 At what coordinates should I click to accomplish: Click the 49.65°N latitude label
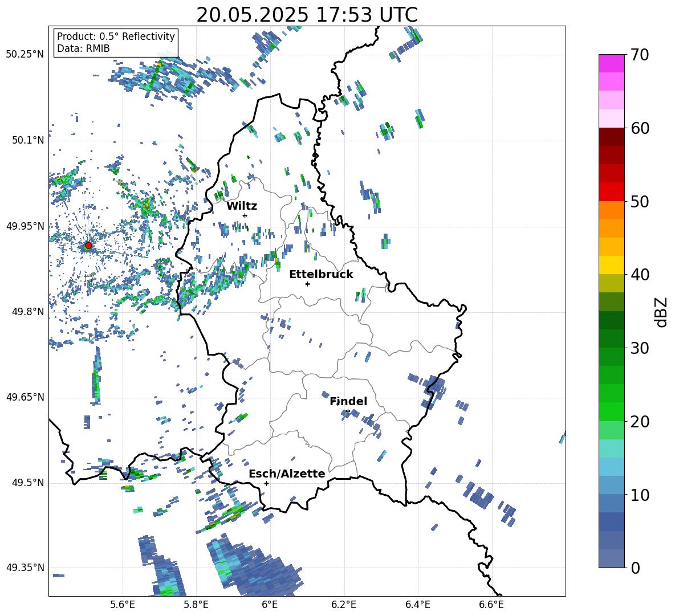tap(25, 397)
